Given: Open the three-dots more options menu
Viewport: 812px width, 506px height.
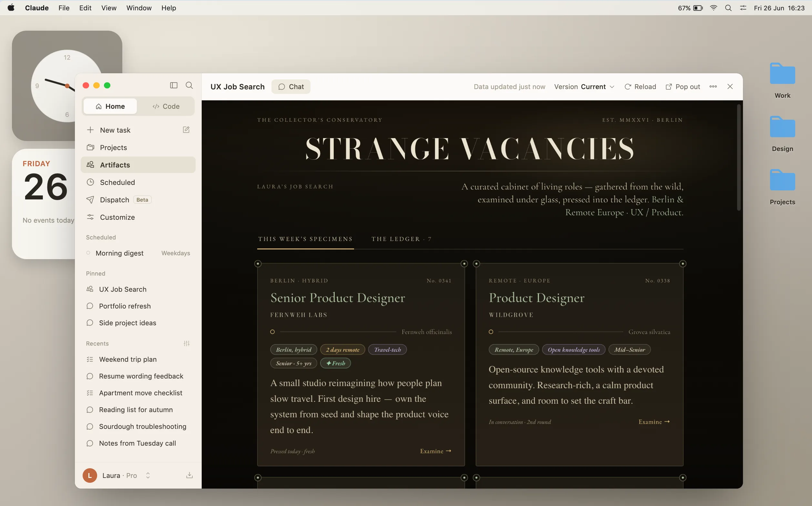Looking at the screenshot, I should point(713,87).
